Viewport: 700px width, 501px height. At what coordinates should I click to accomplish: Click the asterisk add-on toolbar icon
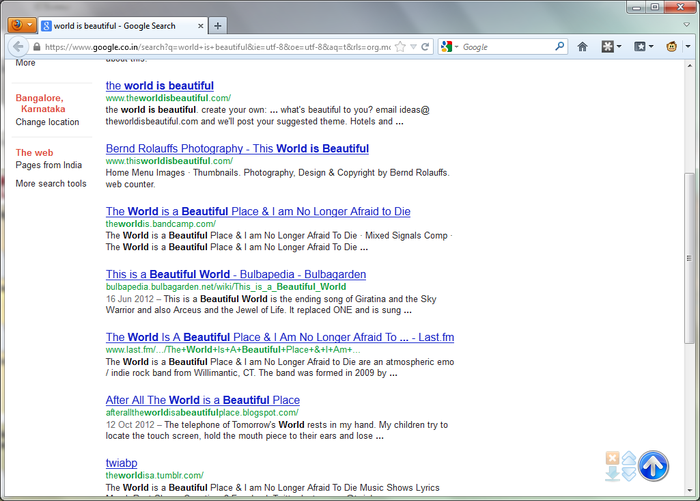coord(608,46)
